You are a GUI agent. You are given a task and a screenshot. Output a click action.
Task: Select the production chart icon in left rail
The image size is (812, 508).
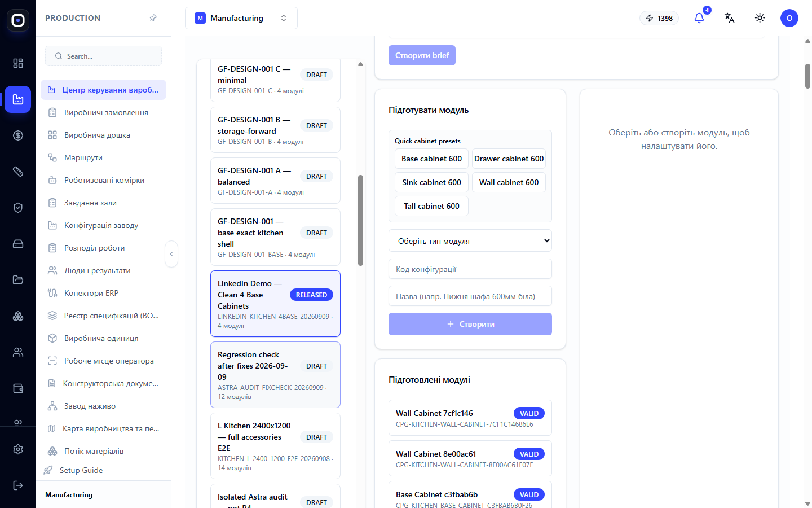(18, 99)
